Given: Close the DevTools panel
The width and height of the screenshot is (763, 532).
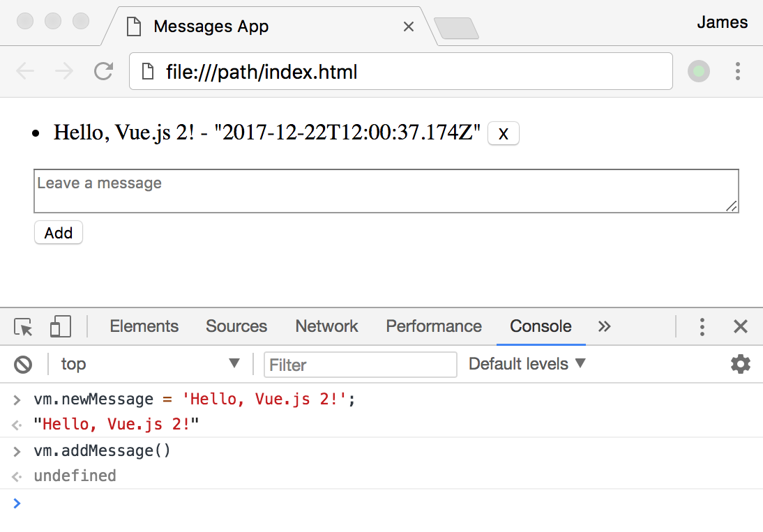Looking at the screenshot, I should (740, 326).
